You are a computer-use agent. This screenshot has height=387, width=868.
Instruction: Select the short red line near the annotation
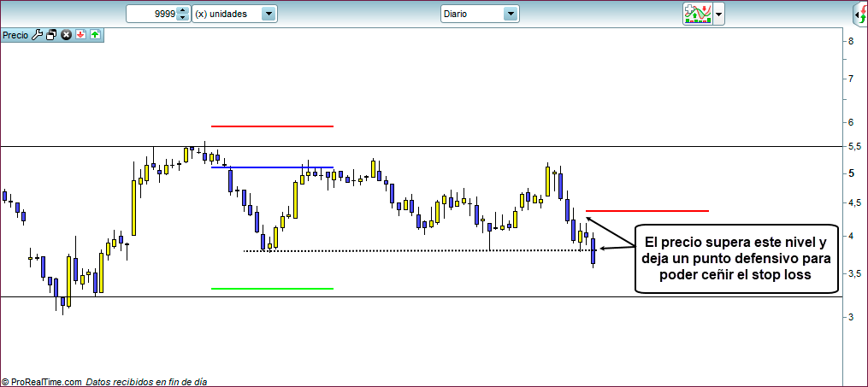pos(647,210)
